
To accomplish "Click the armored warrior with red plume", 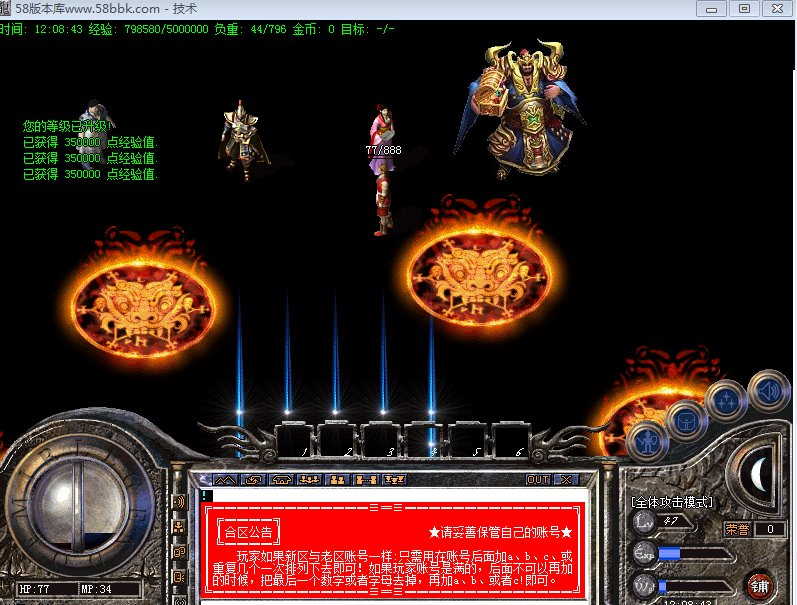I will pos(242,140).
